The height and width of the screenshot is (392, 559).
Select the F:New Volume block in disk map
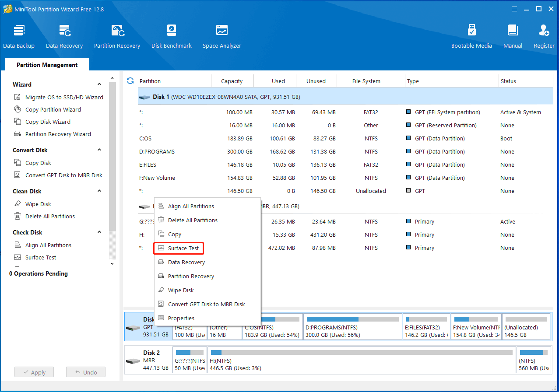(x=476, y=326)
